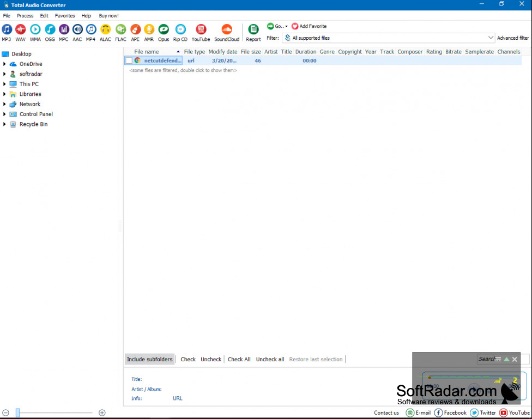Click the Check button
The width and height of the screenshot is (532, 419).
click(188, 359)
